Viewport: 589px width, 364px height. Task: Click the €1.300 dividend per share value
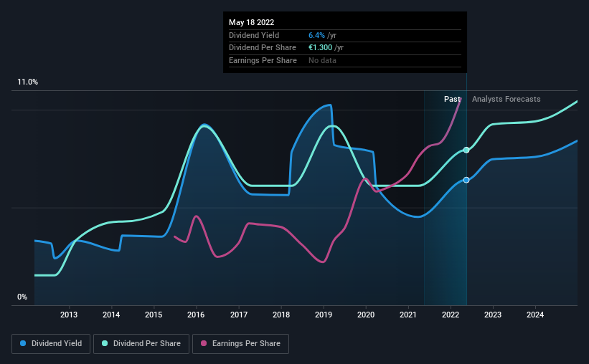(321, 48)
